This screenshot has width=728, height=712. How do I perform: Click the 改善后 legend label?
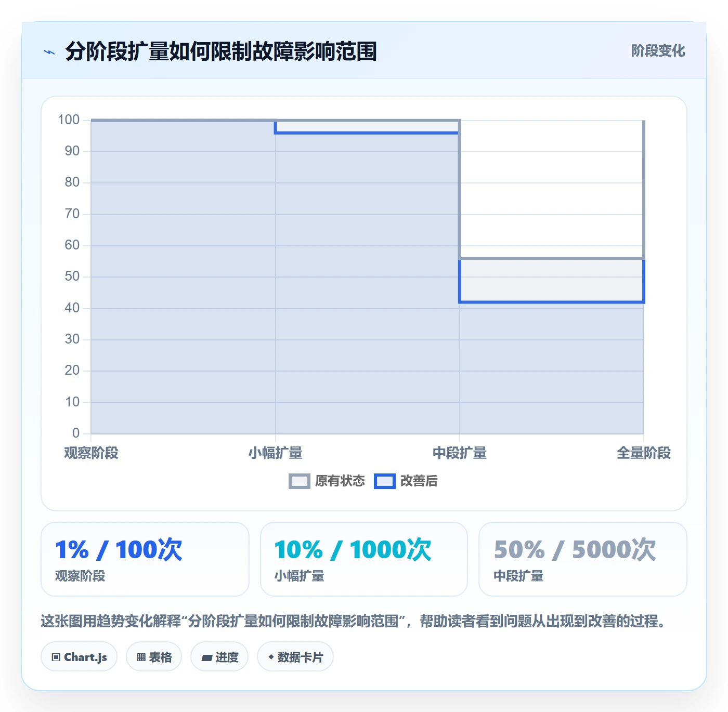point(419,481)
